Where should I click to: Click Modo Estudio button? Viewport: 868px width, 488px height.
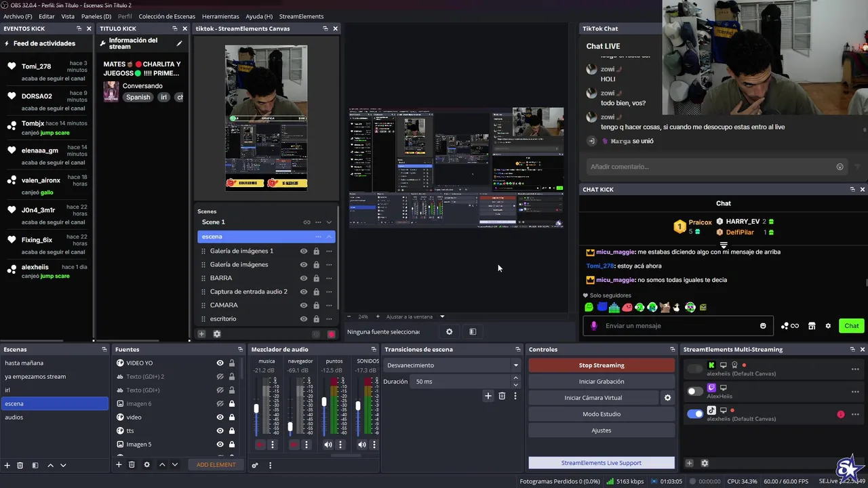tap(601, 414)
